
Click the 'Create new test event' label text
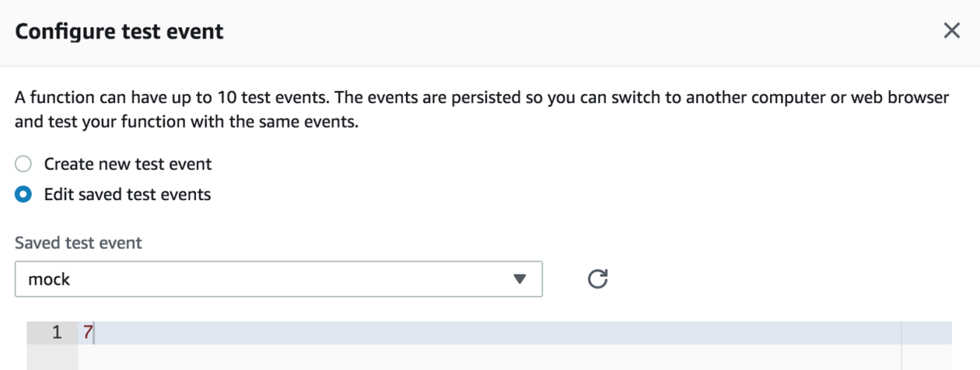(x=128, y=164)
